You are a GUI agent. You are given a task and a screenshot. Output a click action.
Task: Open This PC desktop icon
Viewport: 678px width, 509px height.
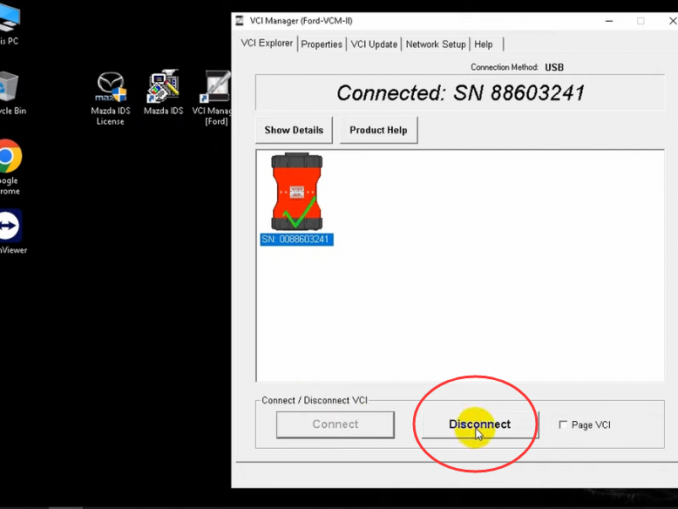(10, 22)
